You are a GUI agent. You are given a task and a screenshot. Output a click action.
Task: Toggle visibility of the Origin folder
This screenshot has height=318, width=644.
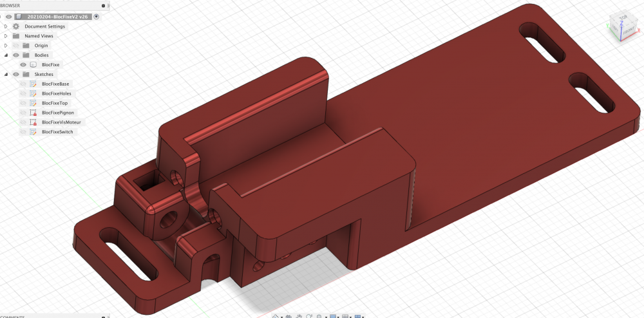pyautogui.click(x=16, y=46)
